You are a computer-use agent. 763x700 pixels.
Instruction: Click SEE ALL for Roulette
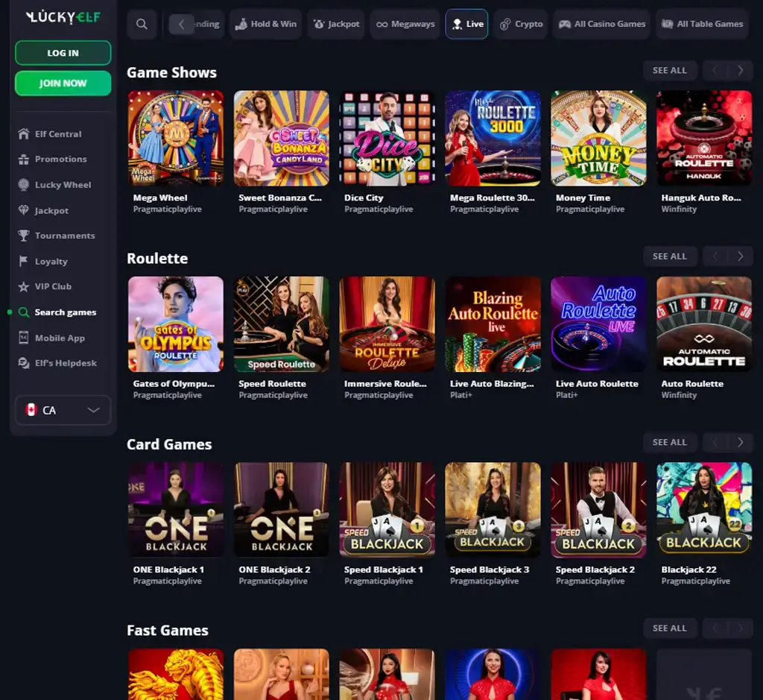[x=670, y=256]
